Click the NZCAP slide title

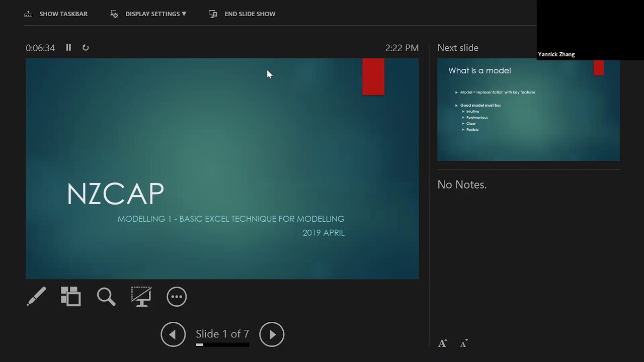tap(116, 194)
